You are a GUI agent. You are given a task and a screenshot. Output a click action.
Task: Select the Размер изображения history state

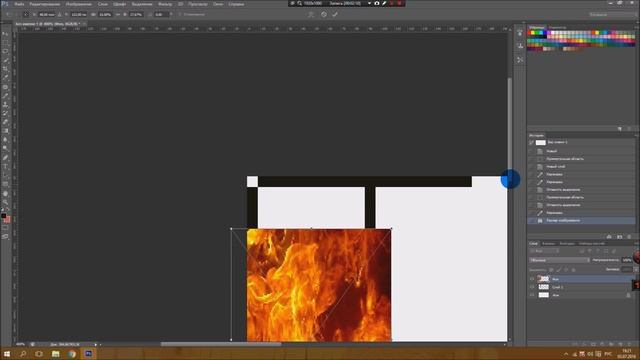(582, 220)
